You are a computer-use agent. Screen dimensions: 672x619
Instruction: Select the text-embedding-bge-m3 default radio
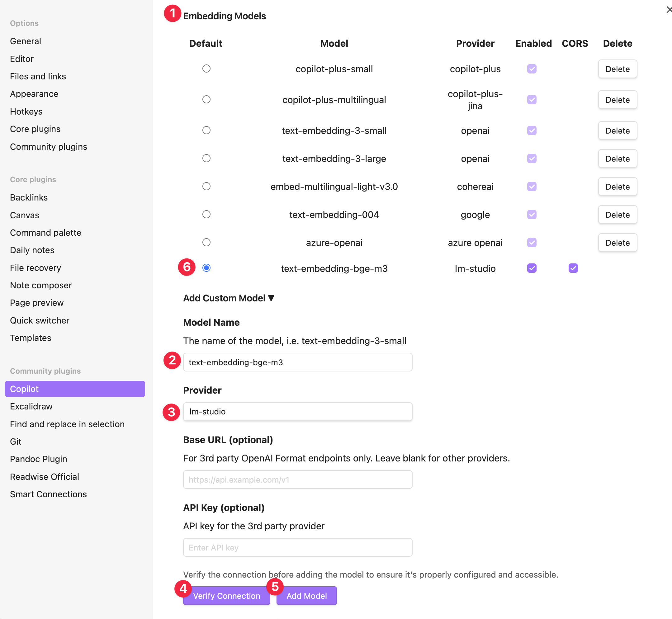coord(206,268)
